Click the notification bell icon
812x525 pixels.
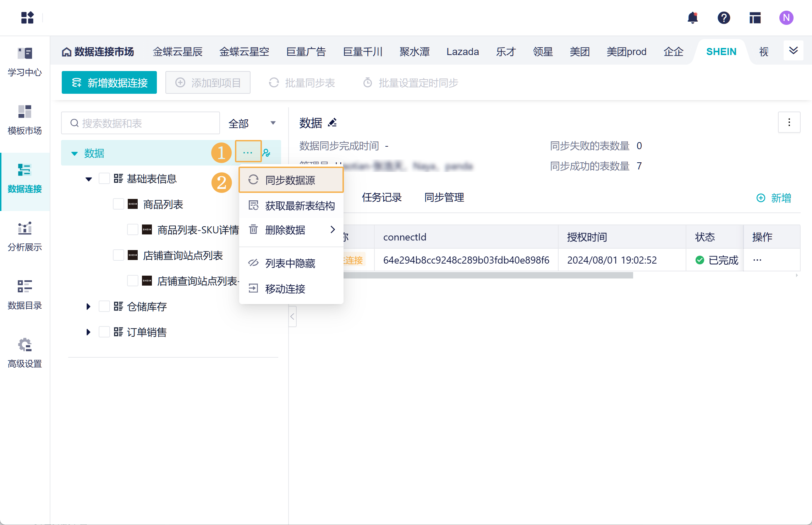(692, 17)
